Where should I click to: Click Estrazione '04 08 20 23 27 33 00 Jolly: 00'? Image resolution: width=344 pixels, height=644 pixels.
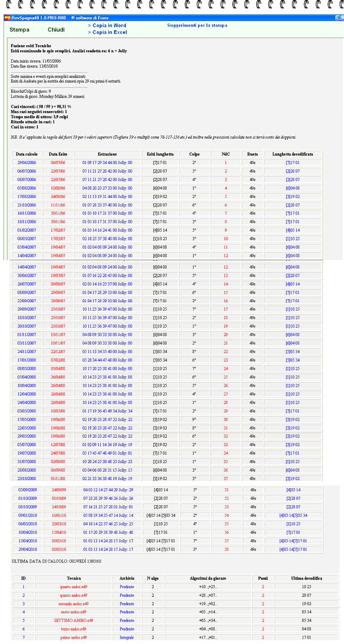pyautogui.click(x=107, y=188)
